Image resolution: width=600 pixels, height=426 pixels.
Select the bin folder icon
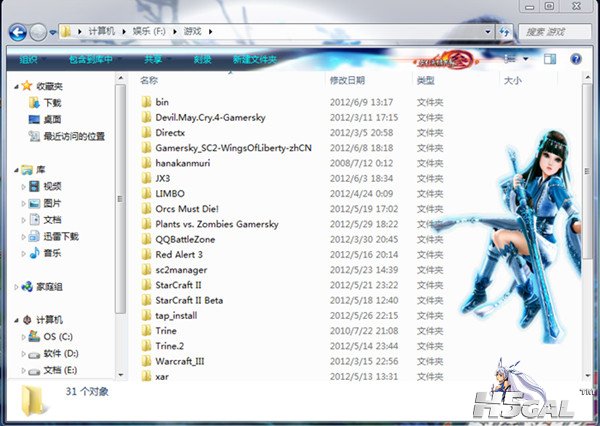(146, 102)
